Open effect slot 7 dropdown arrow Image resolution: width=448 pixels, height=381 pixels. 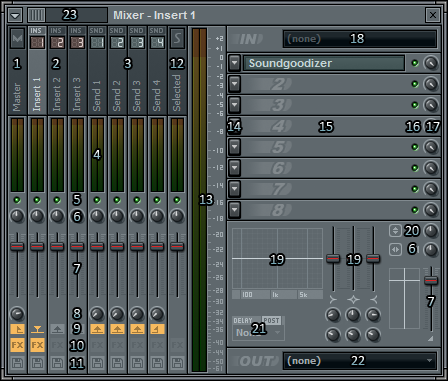click(x=235, y=189)
